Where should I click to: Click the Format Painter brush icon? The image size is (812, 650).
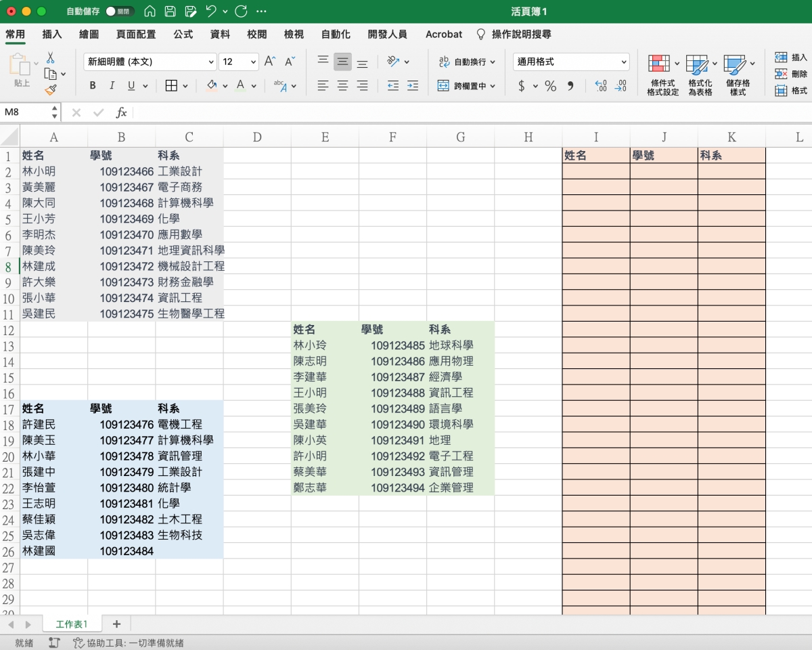[50, 89]
